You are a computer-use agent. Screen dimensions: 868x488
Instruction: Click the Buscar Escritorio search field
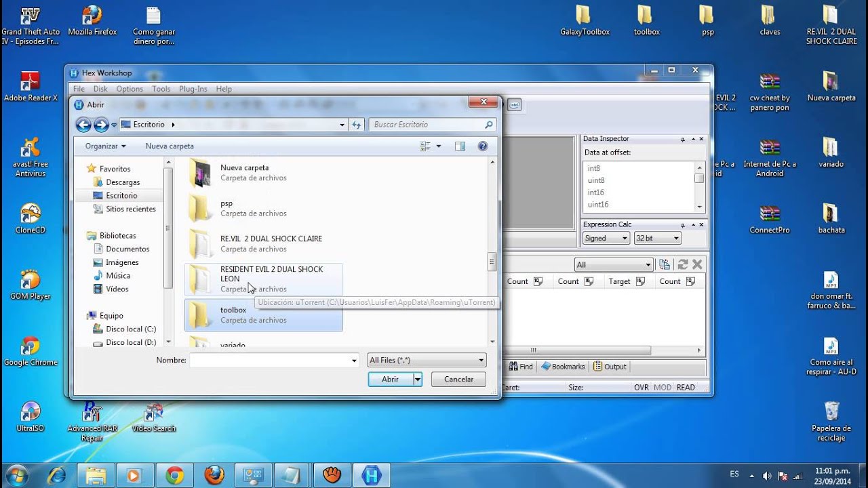pyautogui.click(x=427, y=125)
